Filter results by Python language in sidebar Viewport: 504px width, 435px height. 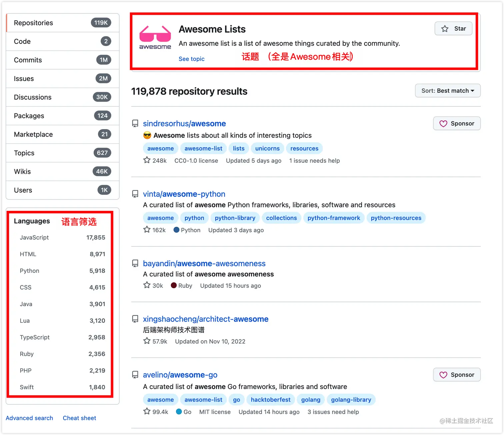(x=62, y=271)
